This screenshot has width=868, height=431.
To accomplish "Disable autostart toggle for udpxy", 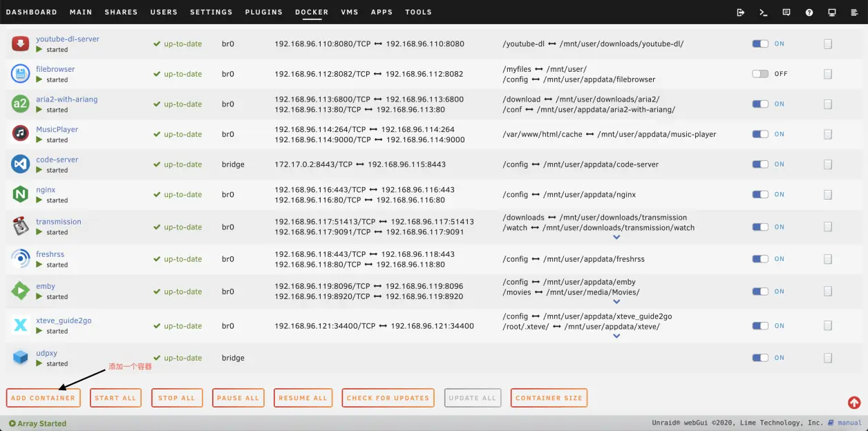I will 760,358.
